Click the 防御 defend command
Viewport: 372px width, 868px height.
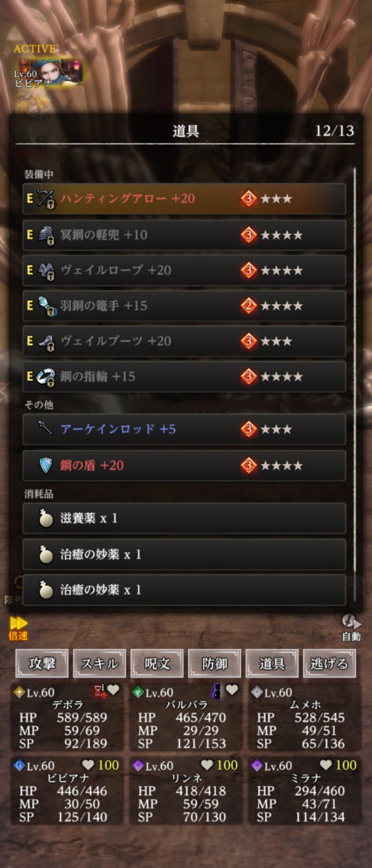tap(214, 663)
